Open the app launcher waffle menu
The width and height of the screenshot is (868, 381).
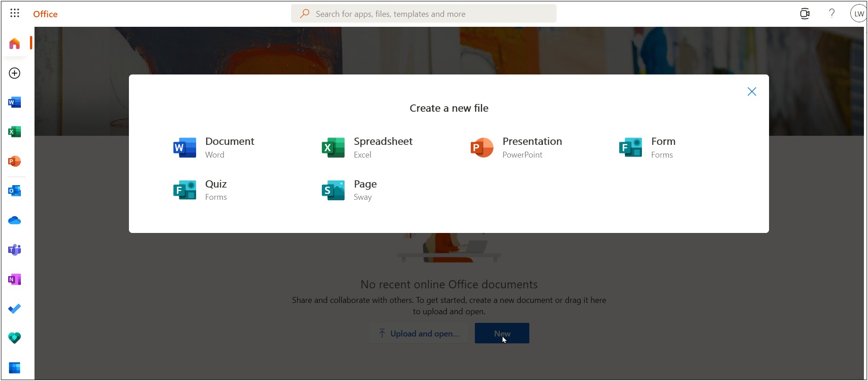point(15,13)
